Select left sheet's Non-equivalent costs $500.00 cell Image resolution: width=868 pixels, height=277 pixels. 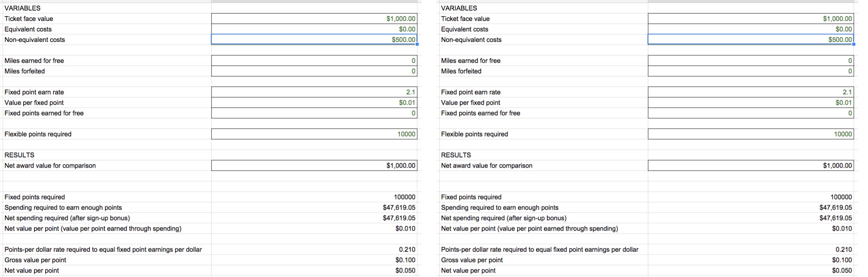click(314, 40)
